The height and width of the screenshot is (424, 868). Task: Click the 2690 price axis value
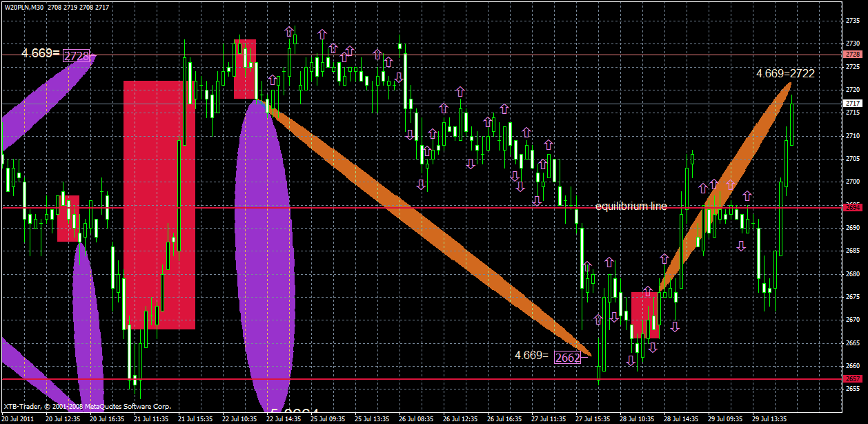(852, 227)
